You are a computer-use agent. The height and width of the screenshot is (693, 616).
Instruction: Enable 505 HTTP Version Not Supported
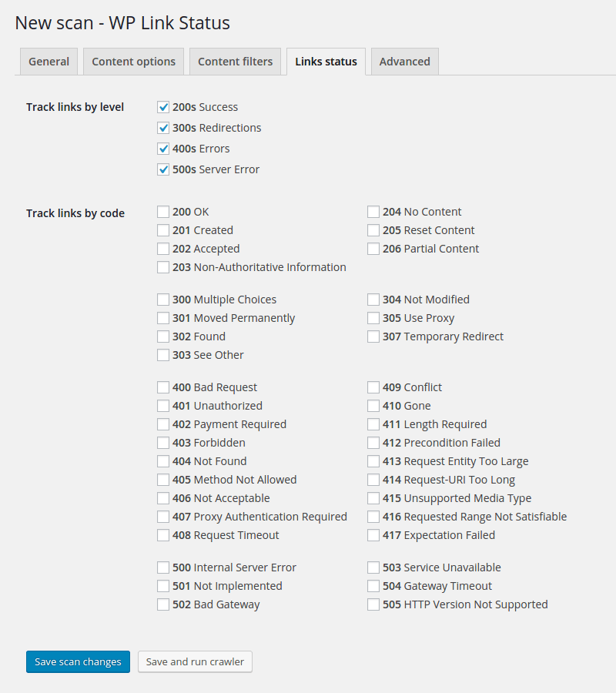tap(373, 604)
